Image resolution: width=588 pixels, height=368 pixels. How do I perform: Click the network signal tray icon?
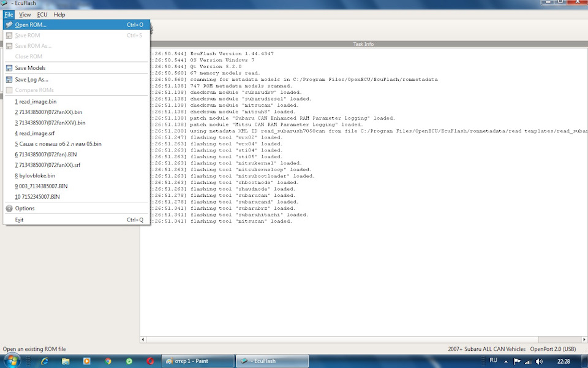click(x=528, y=361)
